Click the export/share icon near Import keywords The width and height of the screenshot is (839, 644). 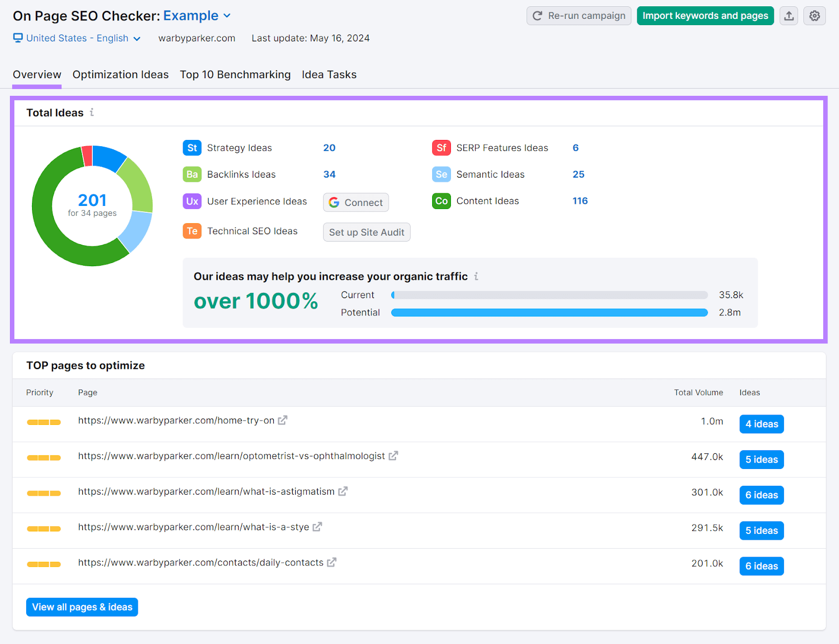[789, 16]
